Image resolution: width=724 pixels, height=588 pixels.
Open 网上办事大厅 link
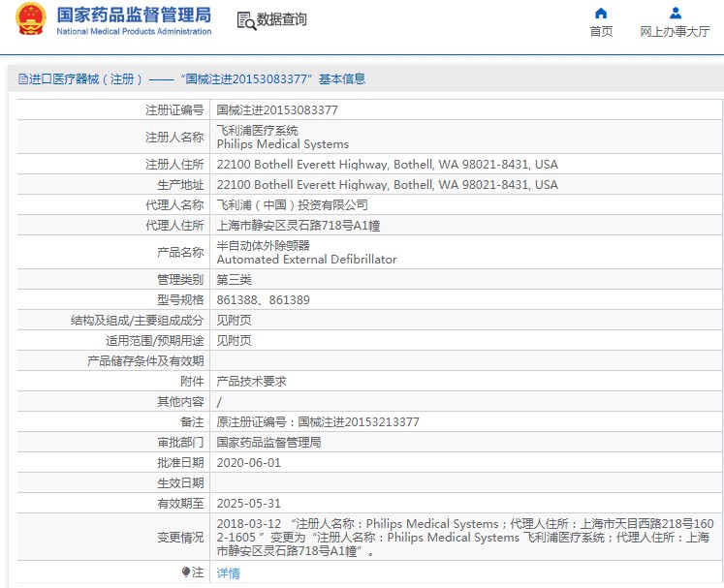tap(675, 31)
